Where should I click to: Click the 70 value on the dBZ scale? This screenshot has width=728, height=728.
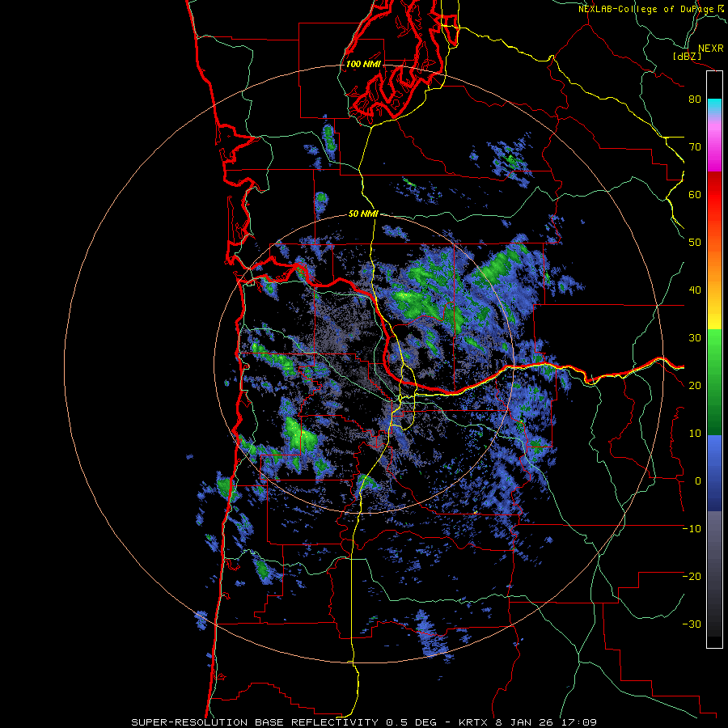(x=695, y=146)
